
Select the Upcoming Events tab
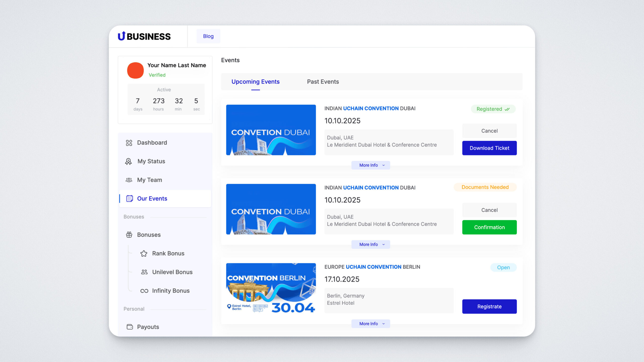pyautogui.click(x=255, y=82)
